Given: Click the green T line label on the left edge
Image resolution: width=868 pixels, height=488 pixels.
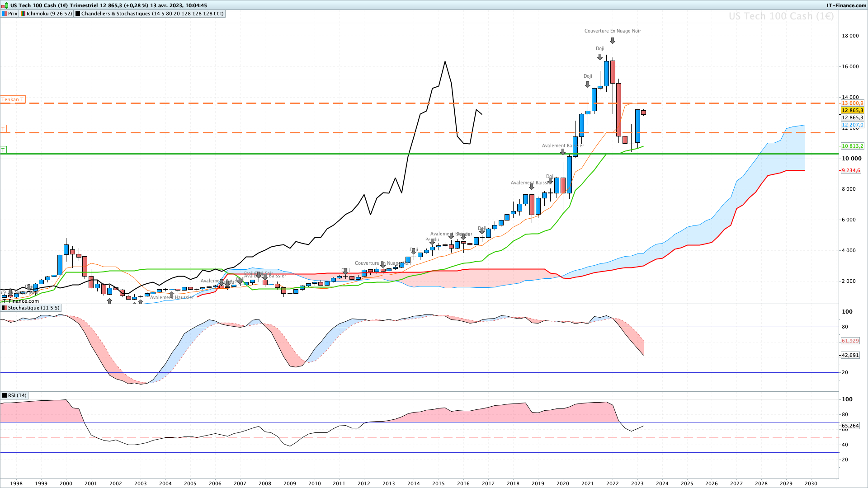Looking at the screenshot, I should coord(3,150).
